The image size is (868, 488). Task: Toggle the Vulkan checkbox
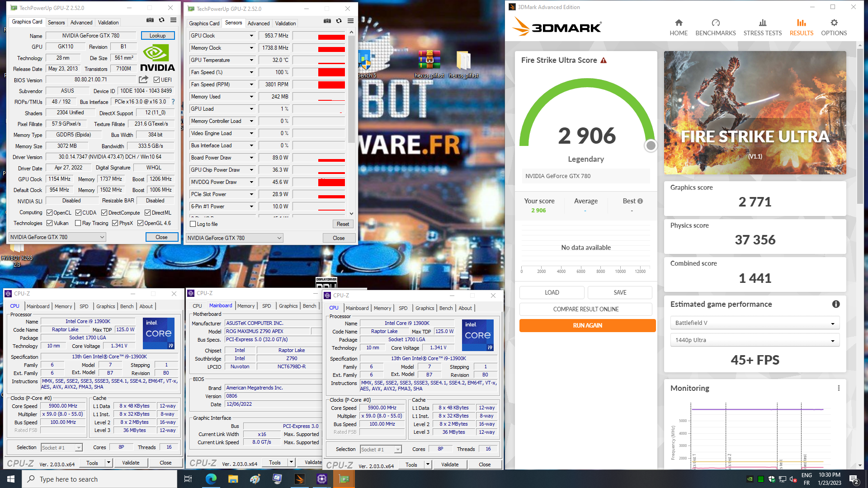tap(50, 223)
